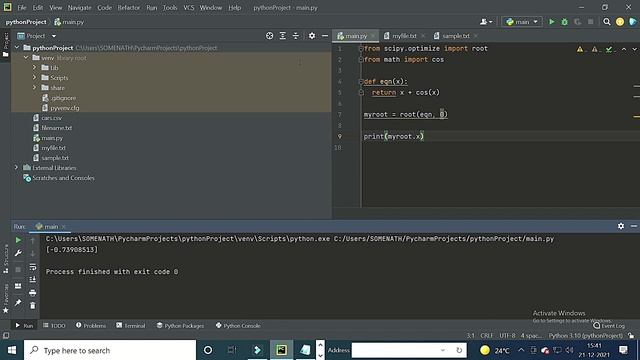This screenshot has height=360, width=640.
Task: Select the main.py editor tab
Action: point(356,36)
